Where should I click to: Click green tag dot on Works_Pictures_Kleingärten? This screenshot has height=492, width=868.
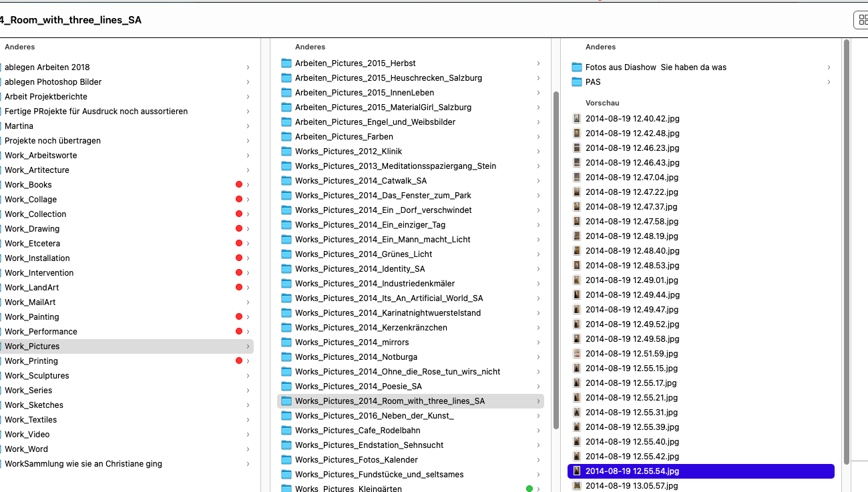[x=529, y=489]
